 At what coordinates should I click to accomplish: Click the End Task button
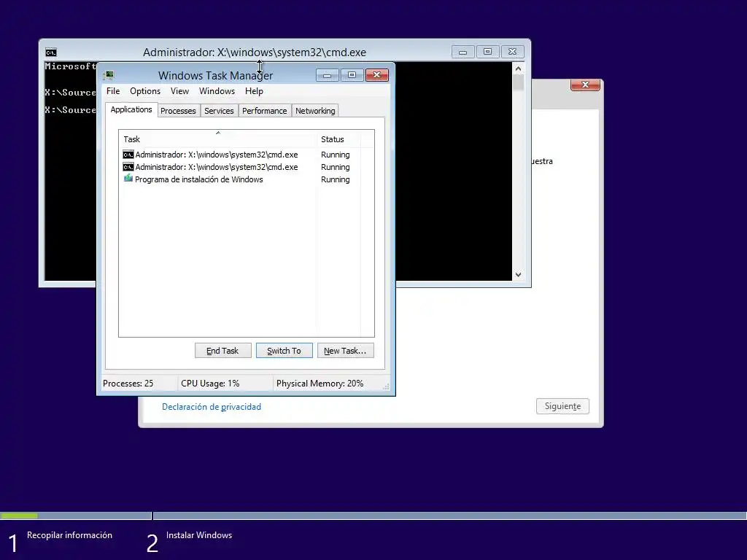[x=222, y=351]
